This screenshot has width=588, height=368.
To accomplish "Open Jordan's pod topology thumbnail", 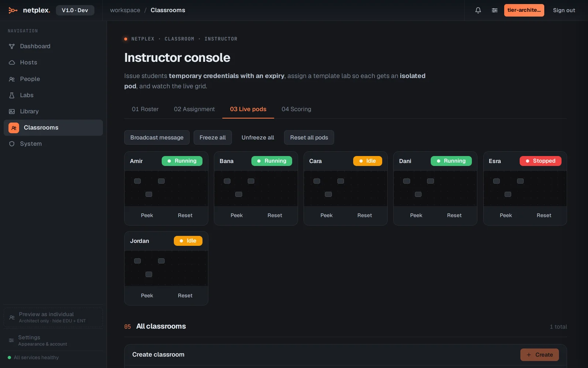I will coord(166,268).
